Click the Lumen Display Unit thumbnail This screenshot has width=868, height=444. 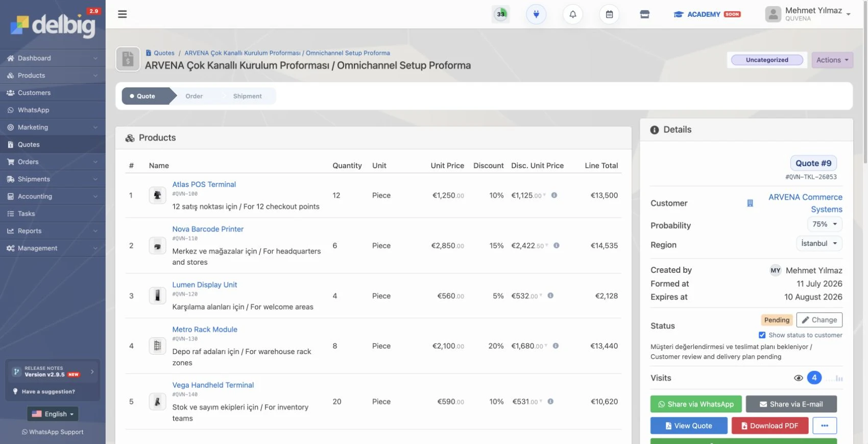point(157,296)
